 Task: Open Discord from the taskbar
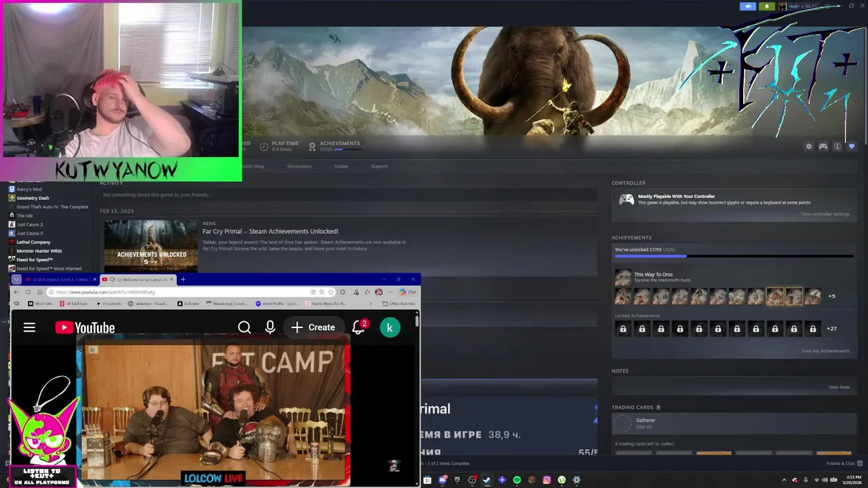(443, 480)
